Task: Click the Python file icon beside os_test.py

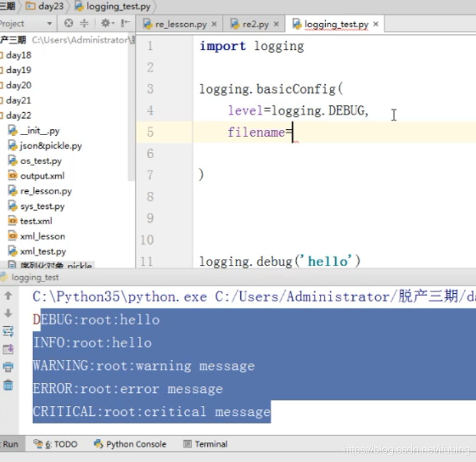Action: (x=13, y=160)
